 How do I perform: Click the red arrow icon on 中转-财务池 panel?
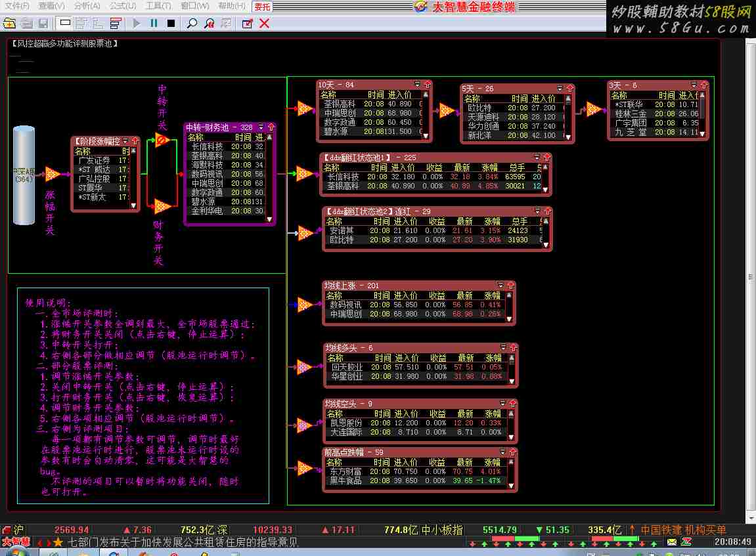click(271, 127)
